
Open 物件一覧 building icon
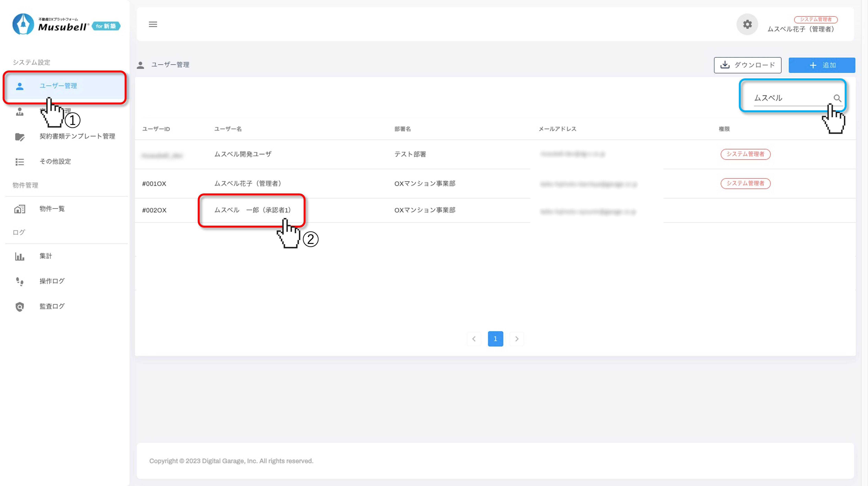pos(20,209)
